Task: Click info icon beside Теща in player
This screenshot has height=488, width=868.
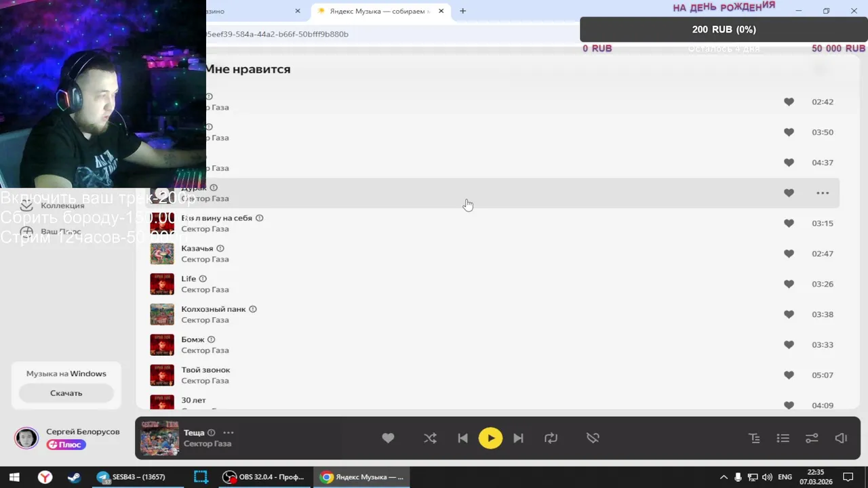Action: coord(211,432)
